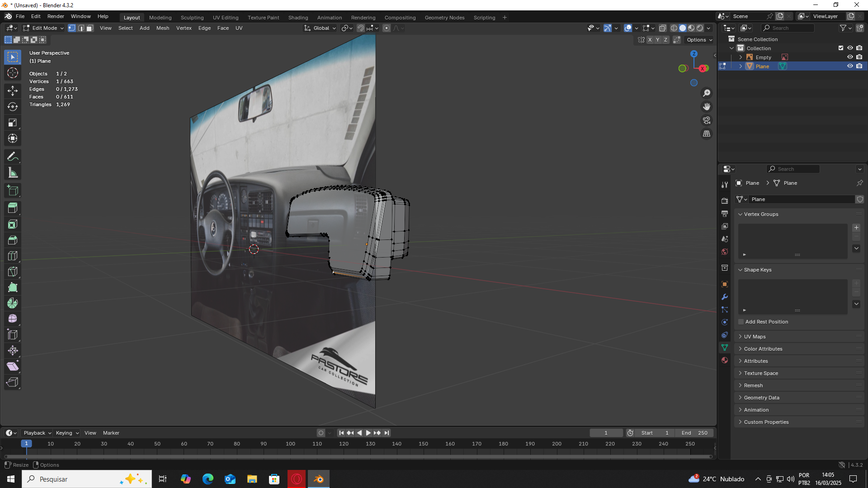Open the Modifiers wrench properties tab
The height and width of the screenshot is (488, 868).
tap(725, 297)
